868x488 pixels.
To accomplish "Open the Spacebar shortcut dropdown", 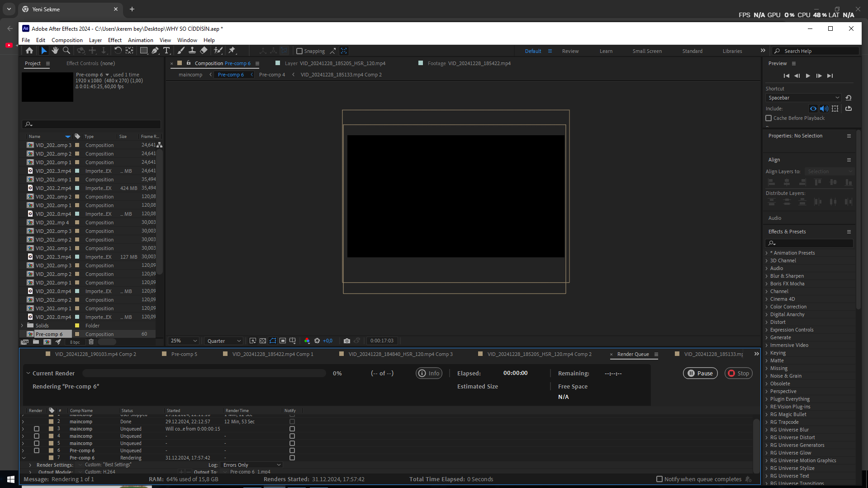I will pyautogui.click(x=803, y=98).
